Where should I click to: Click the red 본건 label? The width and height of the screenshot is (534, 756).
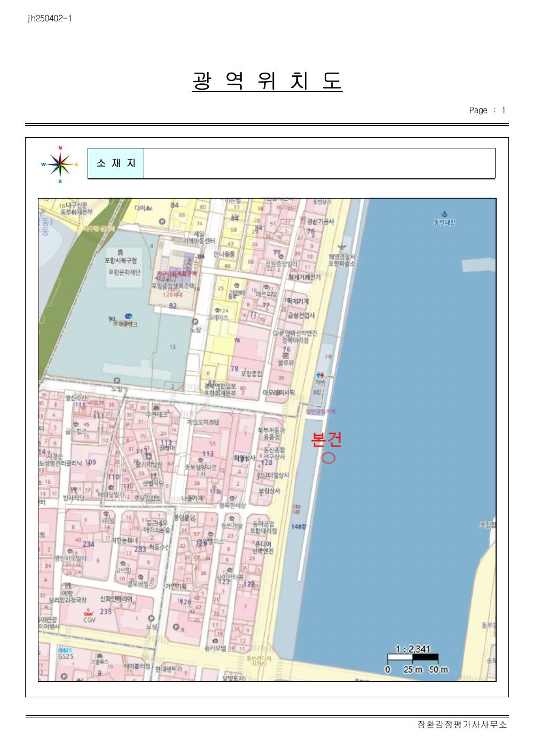327,439
